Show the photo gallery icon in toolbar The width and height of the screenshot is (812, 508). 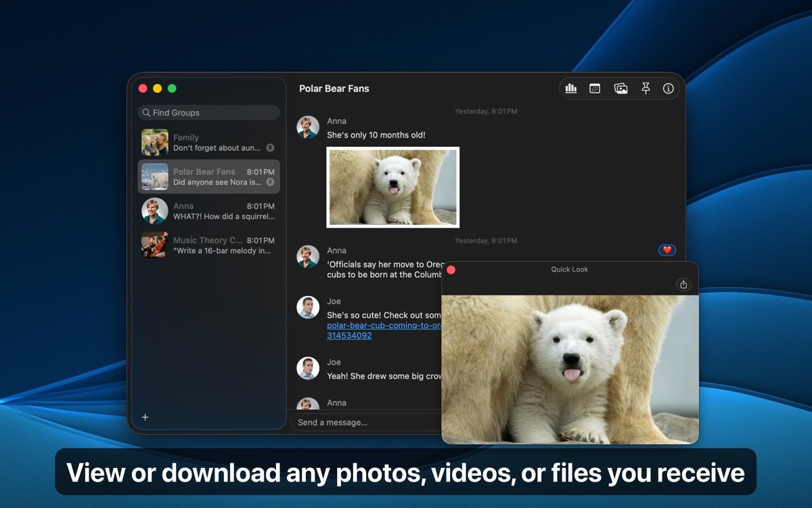[x=621, y=89]
